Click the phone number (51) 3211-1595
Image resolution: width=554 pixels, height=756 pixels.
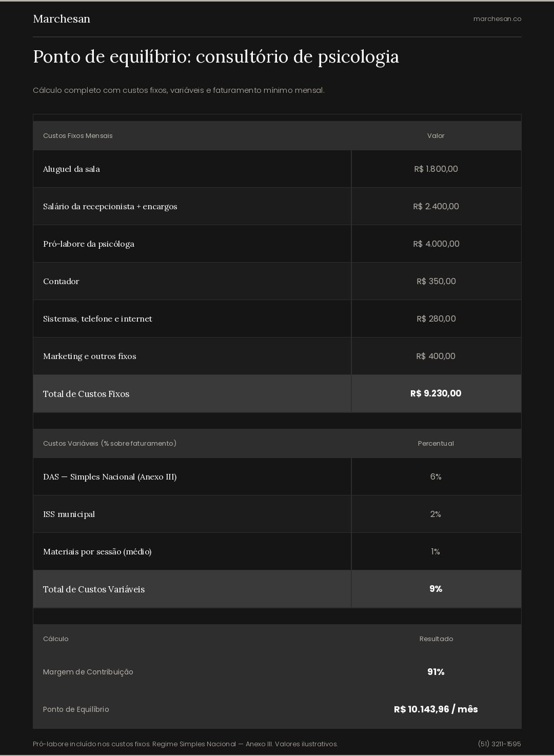499,744
